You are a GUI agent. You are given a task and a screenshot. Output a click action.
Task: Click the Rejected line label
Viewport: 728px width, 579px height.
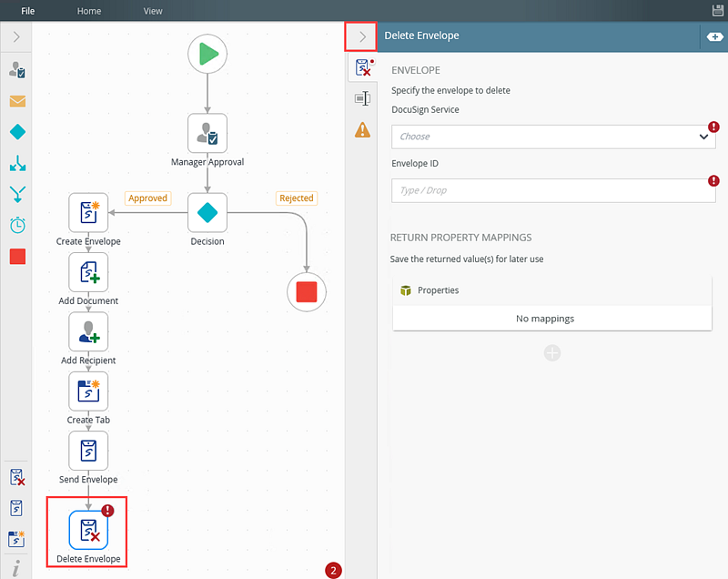click(x=297, y=198)
